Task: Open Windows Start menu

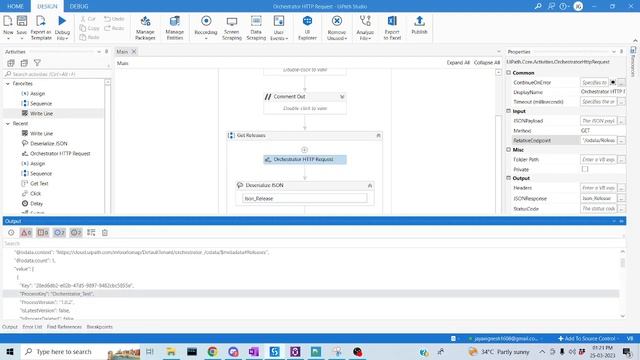Action: coord(10,352)
